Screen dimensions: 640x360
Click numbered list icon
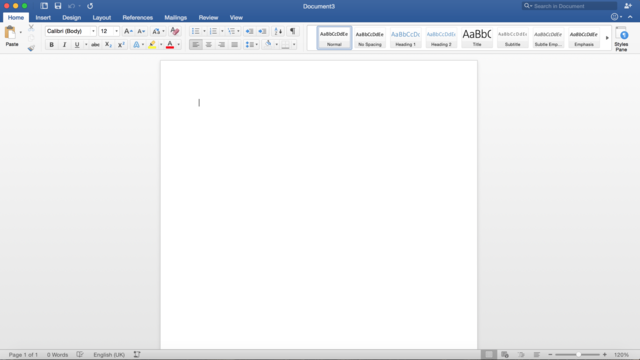click(x=213, y=31)
